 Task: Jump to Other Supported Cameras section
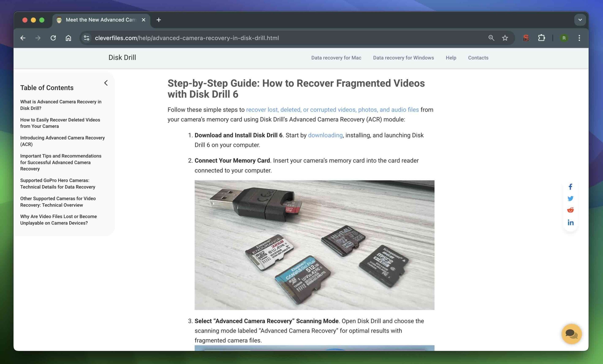click(58, 202)
